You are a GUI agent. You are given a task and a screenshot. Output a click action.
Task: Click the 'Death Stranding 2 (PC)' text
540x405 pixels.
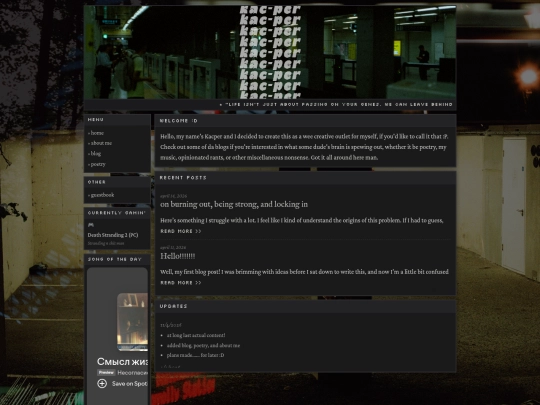pyautogui.click(x=113, y=235)
